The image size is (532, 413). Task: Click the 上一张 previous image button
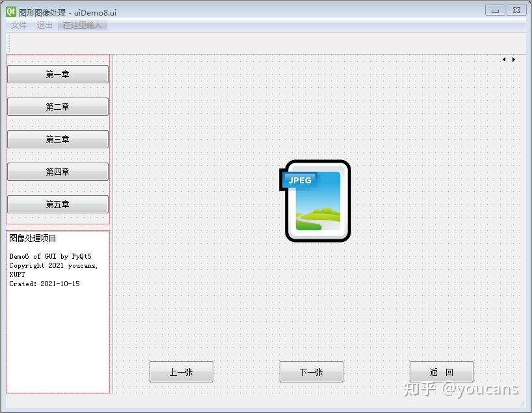(181, 372)
